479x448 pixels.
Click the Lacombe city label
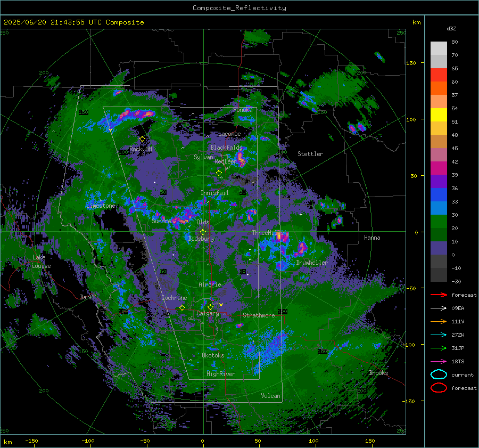(229, 134)
